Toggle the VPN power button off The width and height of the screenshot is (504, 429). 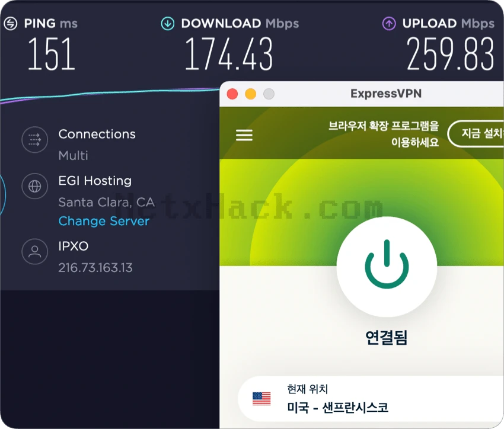[387, 267]
